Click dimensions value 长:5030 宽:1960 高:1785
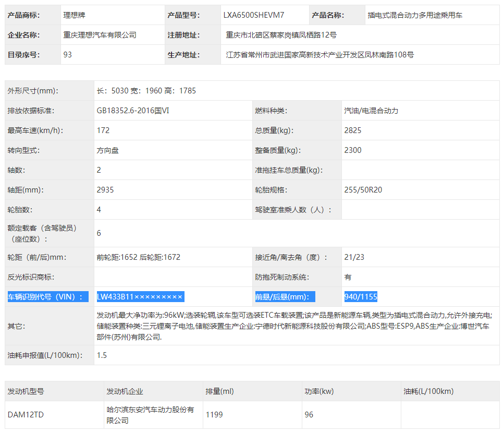The width and height of the screenshot is (504, 432). 146,91
